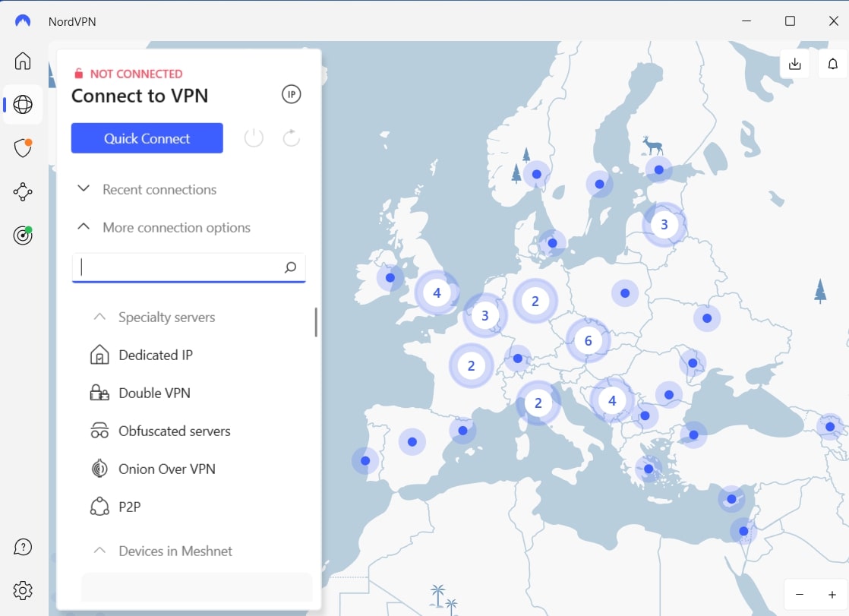The height and width of the screenshot is (616, 849).
Task: Zoom out the map with minus button
Action: point(800,594)
